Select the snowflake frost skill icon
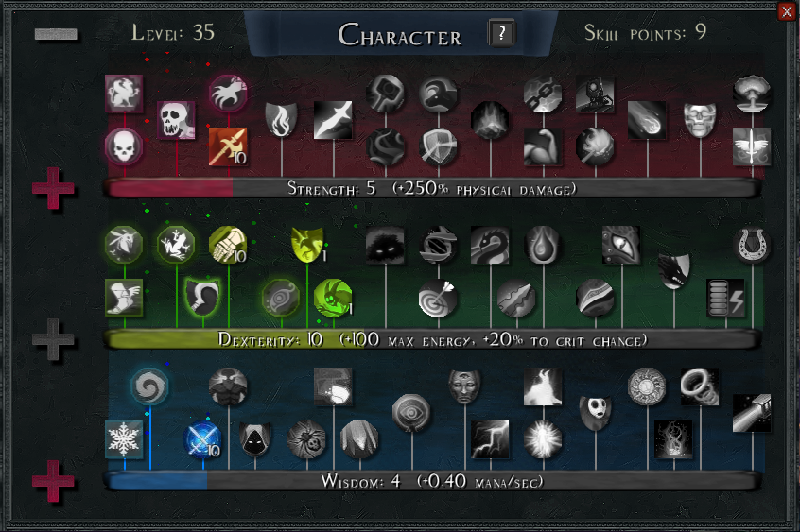 click(x=124, y=439)
